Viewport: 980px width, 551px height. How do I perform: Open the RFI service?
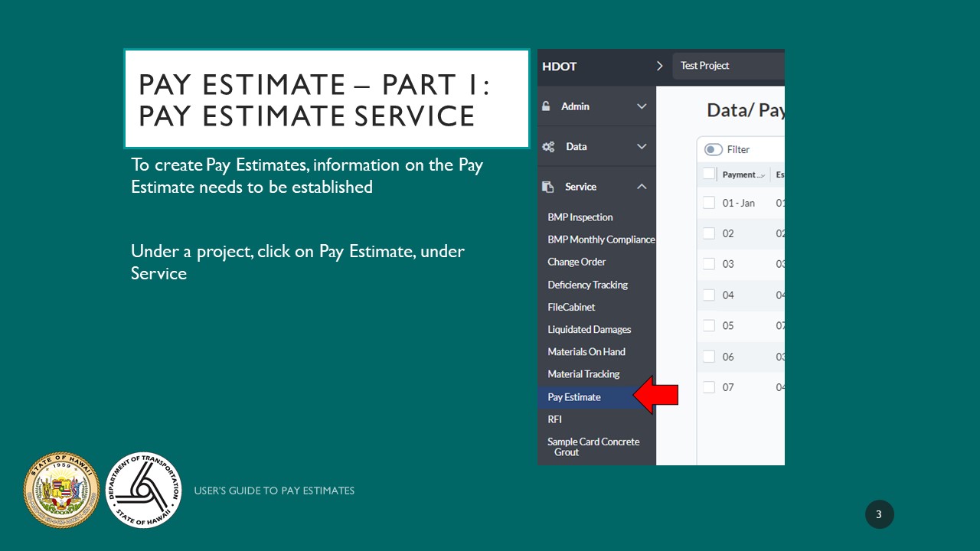point(554,419)
